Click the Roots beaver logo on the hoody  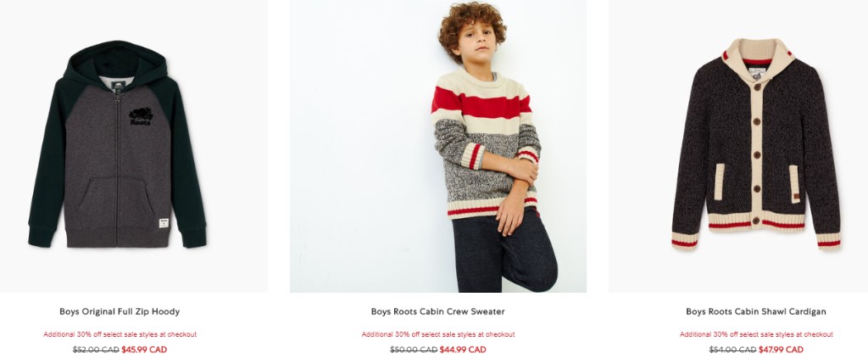[x=141, y=115]
